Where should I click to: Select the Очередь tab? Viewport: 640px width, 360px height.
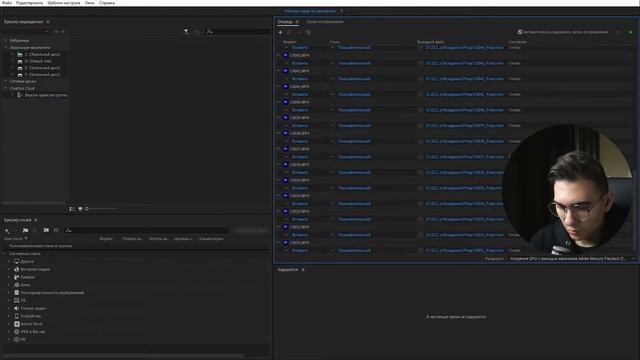pyautogui.click(x=285, y=22)
